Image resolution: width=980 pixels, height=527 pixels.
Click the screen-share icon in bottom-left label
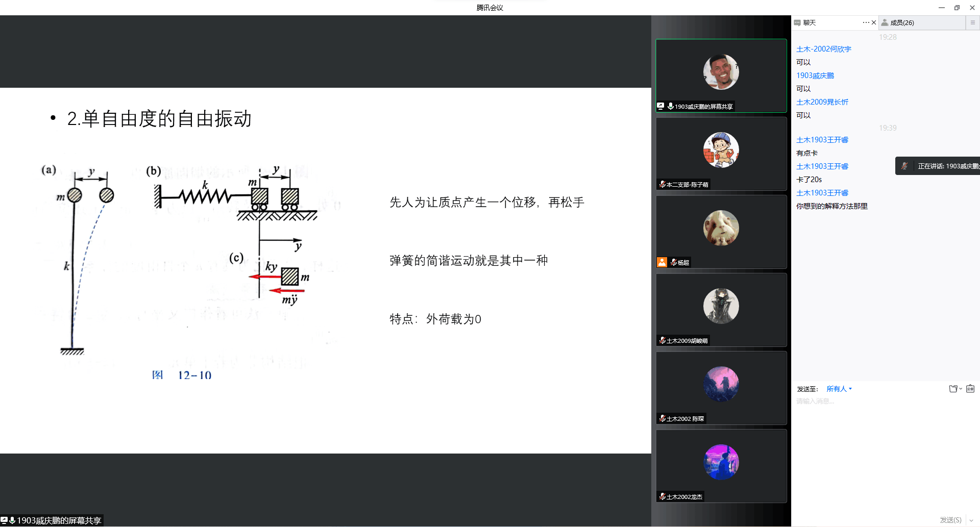[x=4, y=520]
